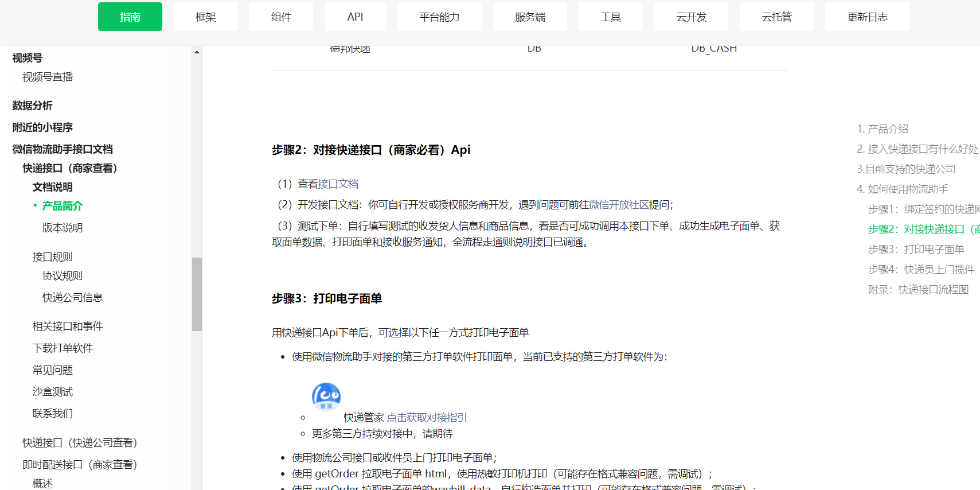Screen dimensions: 980x490
Task: Expand 快递接口（快递公司查看） sidebar item
Action: [x=80, y=443]
